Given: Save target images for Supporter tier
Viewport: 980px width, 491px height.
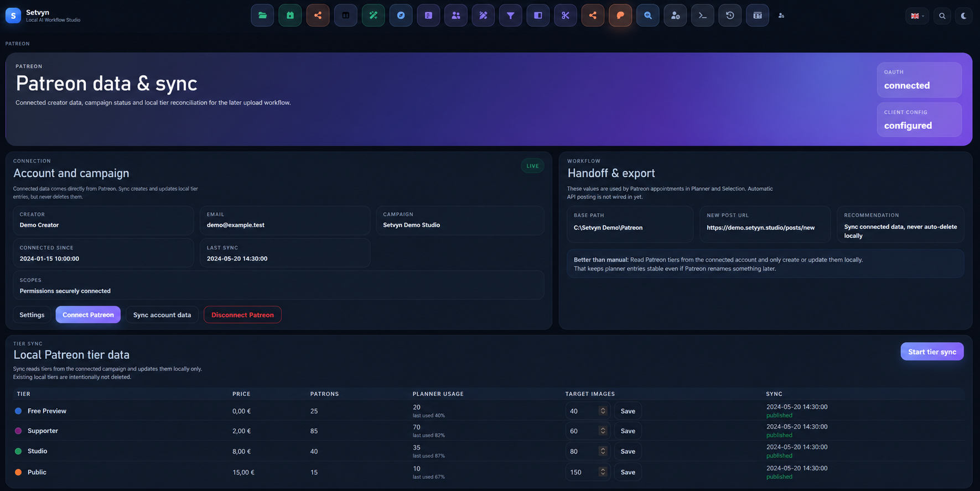Looking at the screenshot, I should pos(628,431).
